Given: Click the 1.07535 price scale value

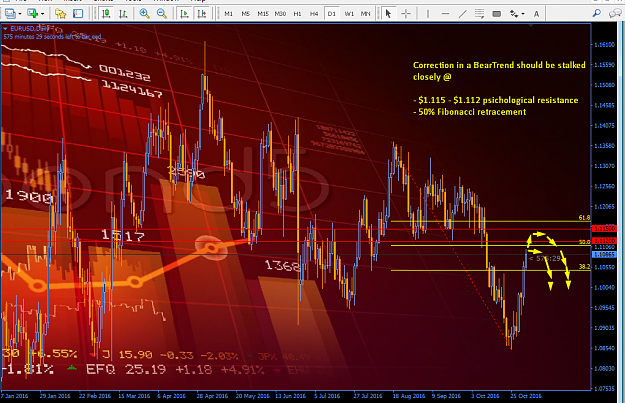Looking at the screenshot, I should (604, 388).
